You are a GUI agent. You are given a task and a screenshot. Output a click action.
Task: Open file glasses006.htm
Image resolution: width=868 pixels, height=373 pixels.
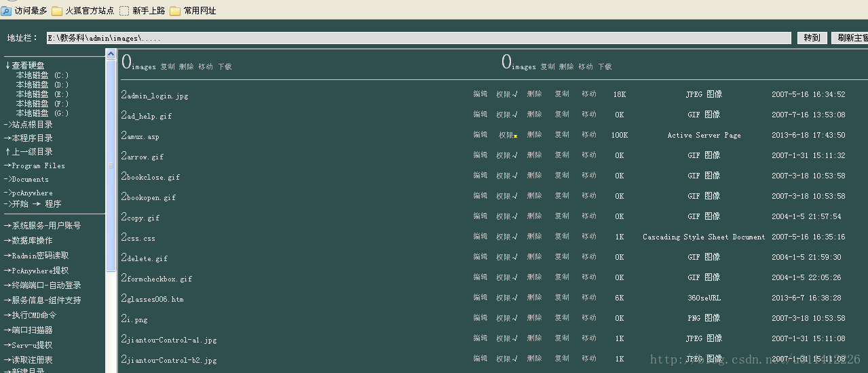[x=155, y=299]
